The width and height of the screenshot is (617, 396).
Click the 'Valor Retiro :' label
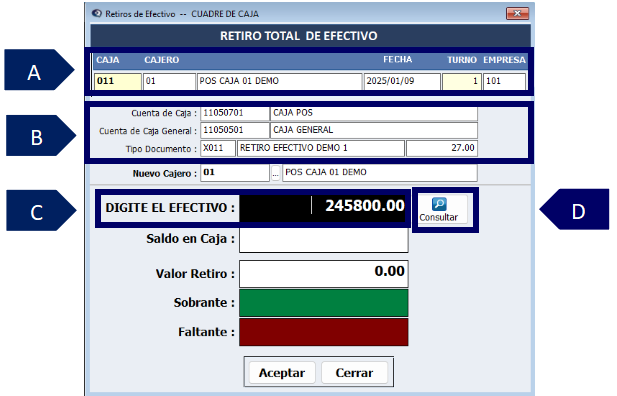click(195, 274)
